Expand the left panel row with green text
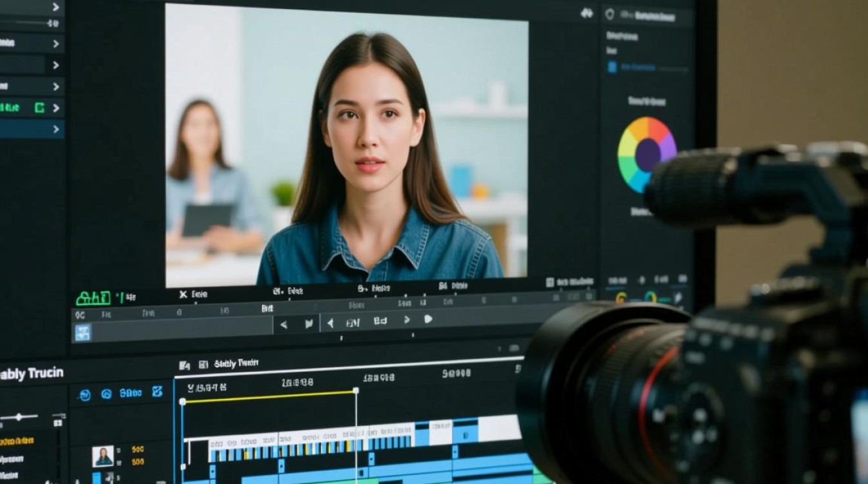 tap(56, 108)
